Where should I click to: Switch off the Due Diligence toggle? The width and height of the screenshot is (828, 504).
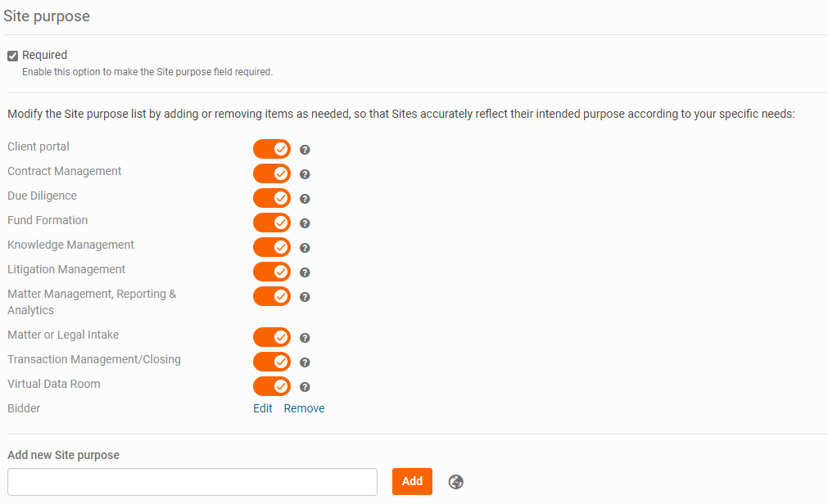coord(272,198)
